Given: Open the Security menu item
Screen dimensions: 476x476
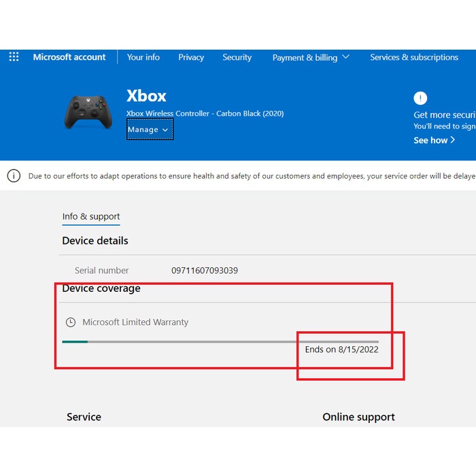Looking at the screenshot, I should point(237,57).
